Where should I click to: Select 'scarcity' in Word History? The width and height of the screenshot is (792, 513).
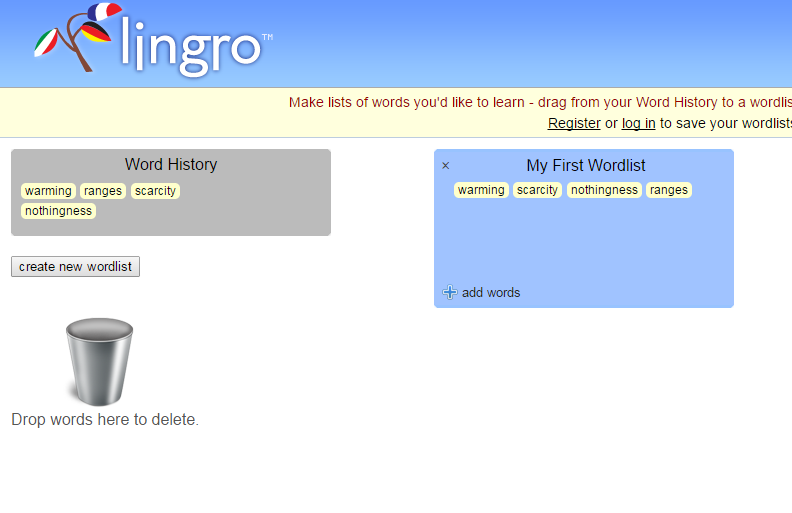coord(155,191)
